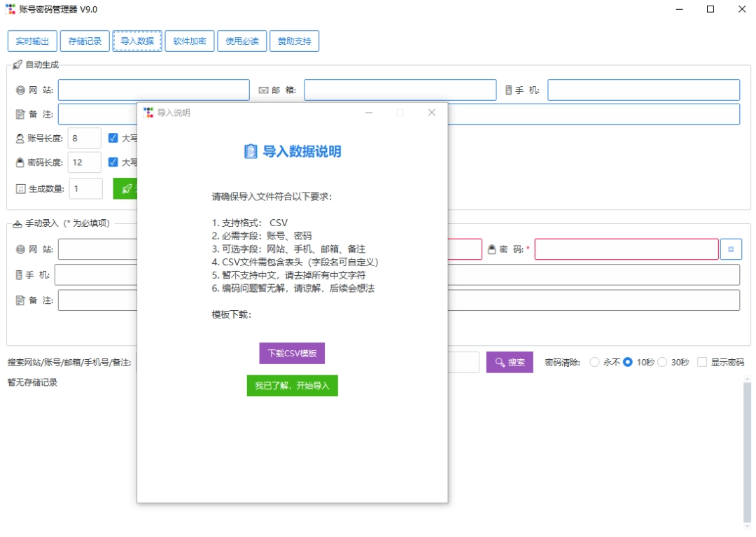Image resolution: width=756 pixels, height=537 pixels.
Task: Click the line 支持格式: CSV
Action: [x=250, y=223]
